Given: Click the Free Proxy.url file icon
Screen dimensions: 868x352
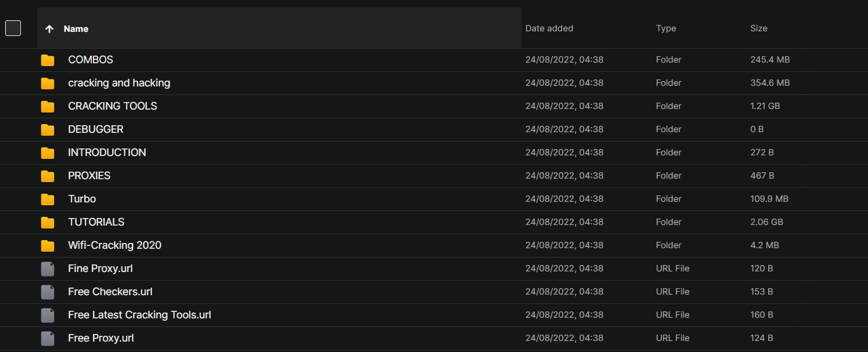Looking at the screenshot, I should (48, 339).
